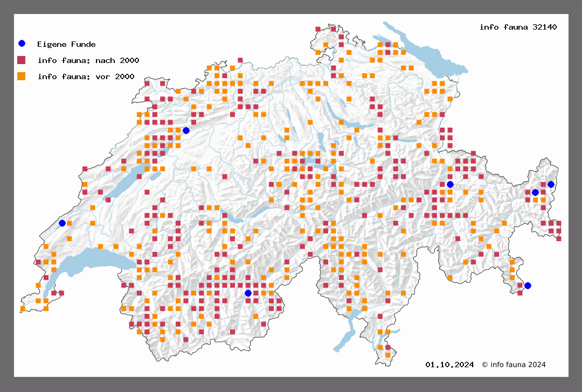Click the blue dot in central Graubünden
The width and height of the screenshot is (582, 392).
click(450, 184)
